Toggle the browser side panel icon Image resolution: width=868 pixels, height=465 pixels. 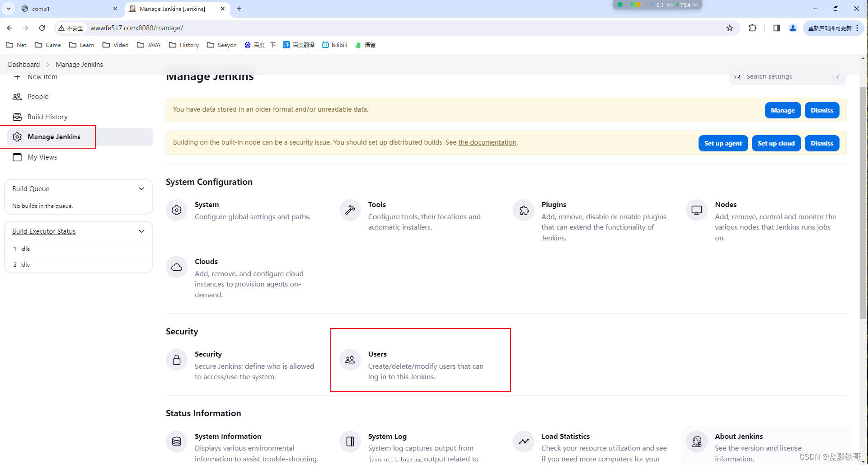tap(777, 28)
